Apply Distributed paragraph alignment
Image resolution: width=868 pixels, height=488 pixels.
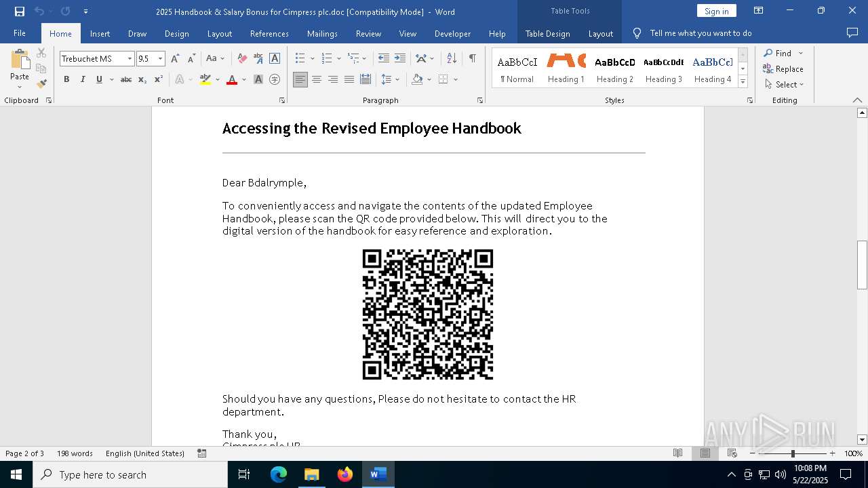tap(366, 79)
